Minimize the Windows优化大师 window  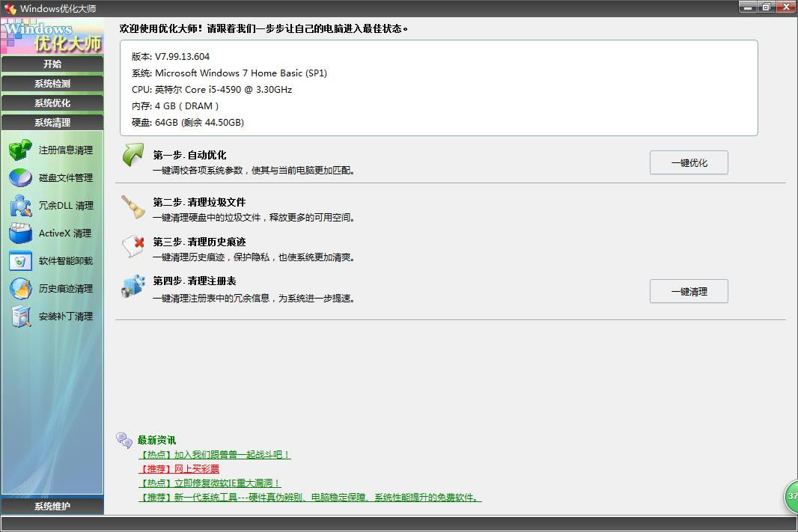(x=748, y=7)
